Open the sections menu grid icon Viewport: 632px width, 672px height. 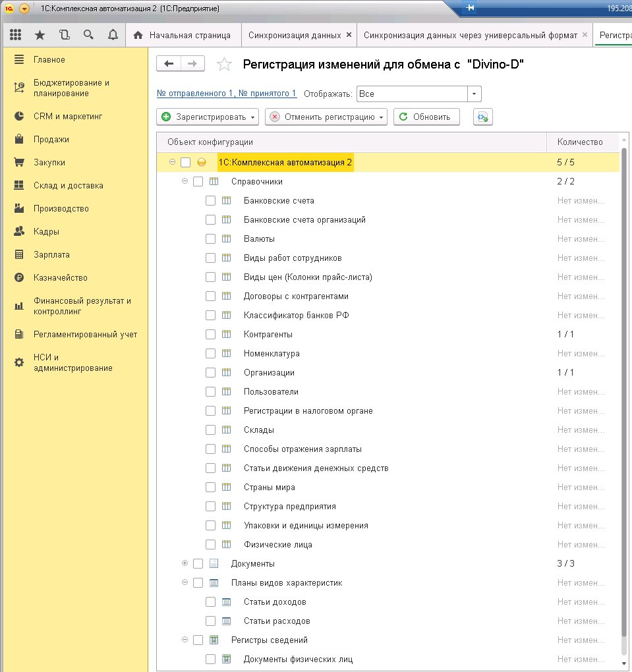tap(15, 35)
